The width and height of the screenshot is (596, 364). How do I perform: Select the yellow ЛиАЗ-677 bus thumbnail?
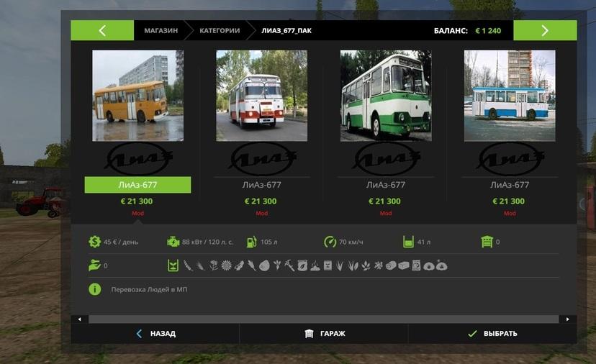tap(137, 95)
